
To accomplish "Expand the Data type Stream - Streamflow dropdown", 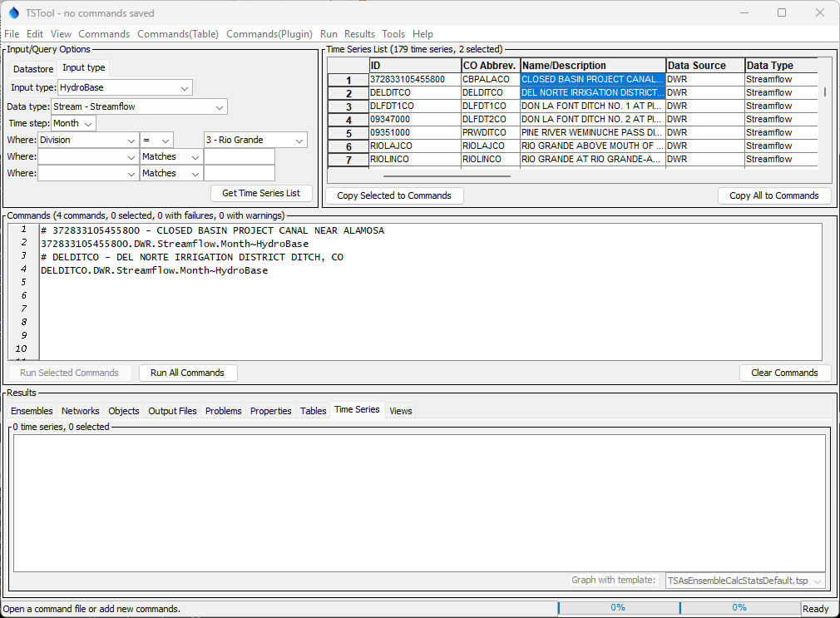I will 139,106.
